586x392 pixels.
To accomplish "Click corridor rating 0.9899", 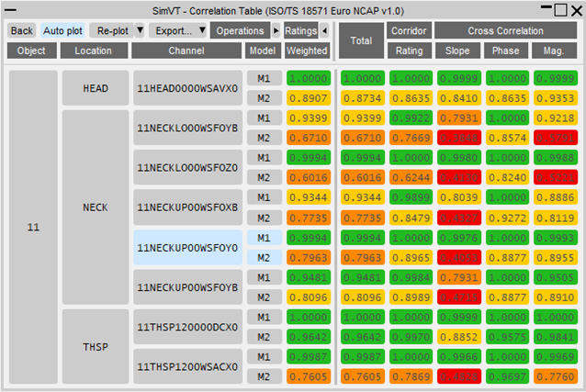I will [x=411, y=197].
